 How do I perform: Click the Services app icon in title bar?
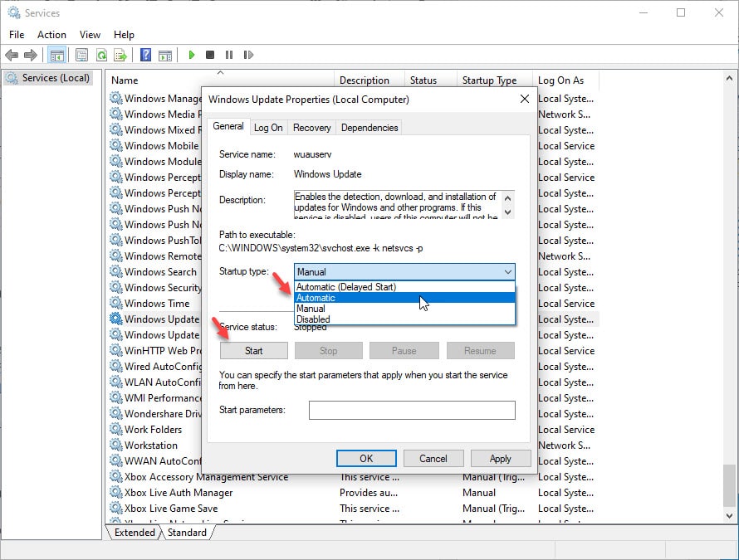point(13,12)
